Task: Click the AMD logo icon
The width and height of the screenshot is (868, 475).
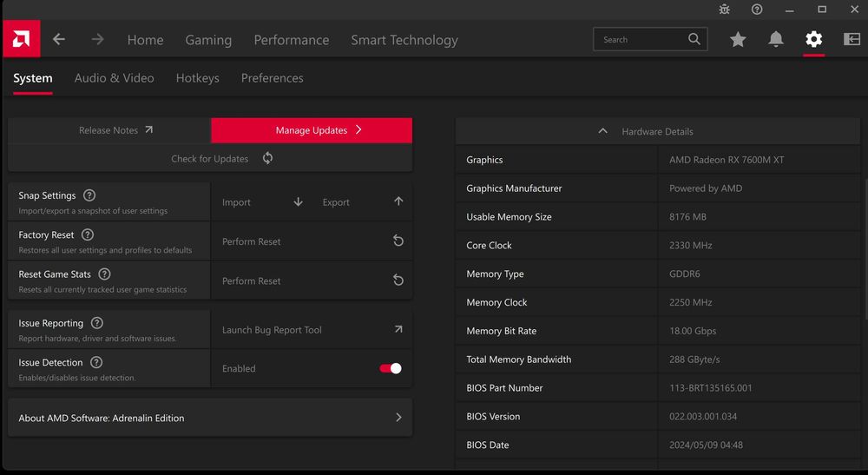Action: point(21,39)
